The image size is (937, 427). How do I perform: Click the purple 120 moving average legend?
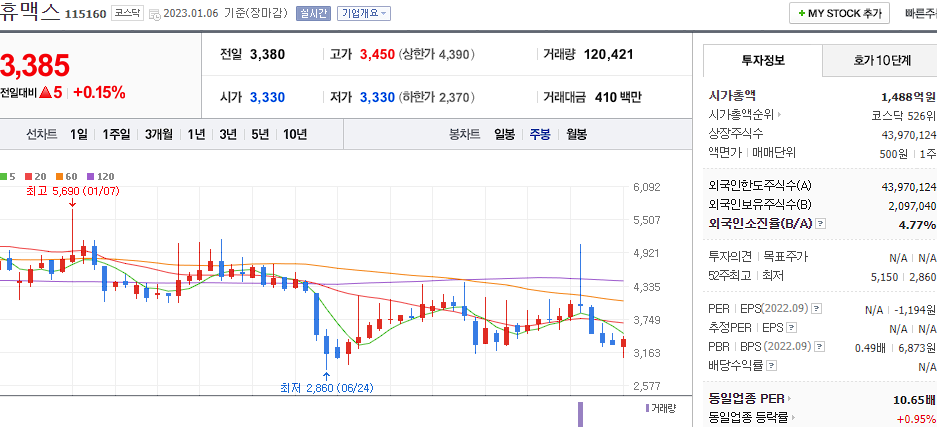point(100,176)
